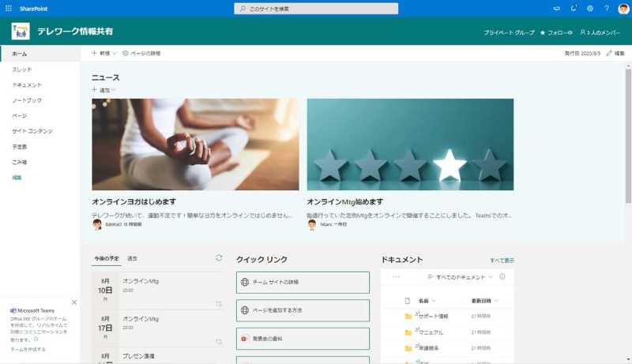Select the ホーム navigation item

click(40, 54)
